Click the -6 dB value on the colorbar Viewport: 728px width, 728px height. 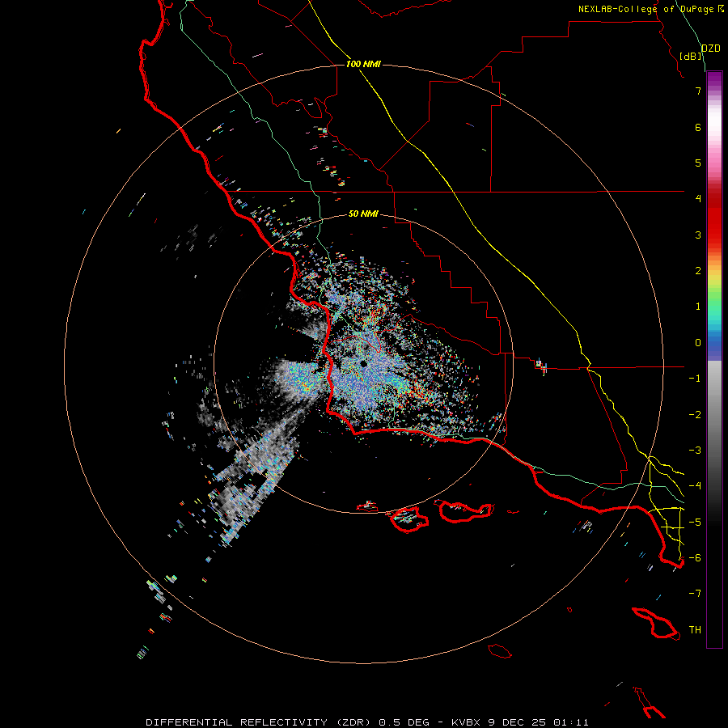point(695,558)
